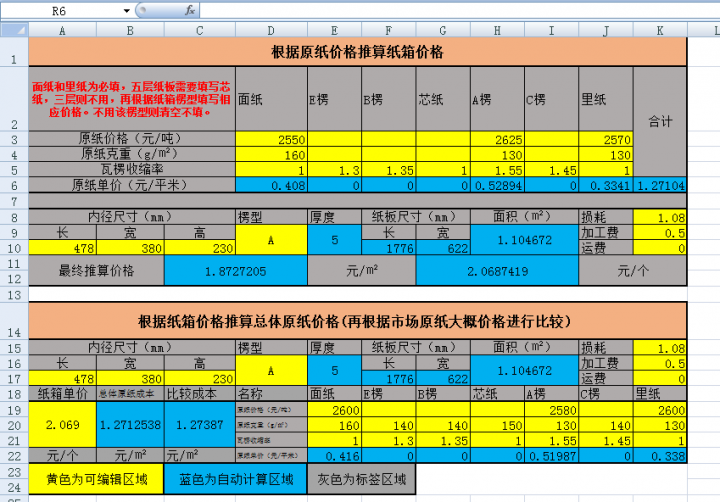Click the 损耗 value cell 1.08 in row 8
The height and width of the screenshot is (502, 720).
pos(660,217)
